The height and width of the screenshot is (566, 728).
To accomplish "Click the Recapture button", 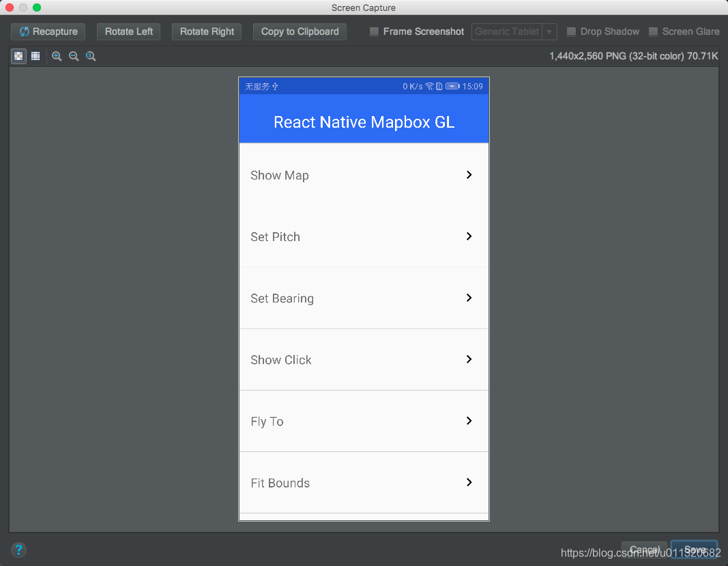I will (x=48, y=31).
